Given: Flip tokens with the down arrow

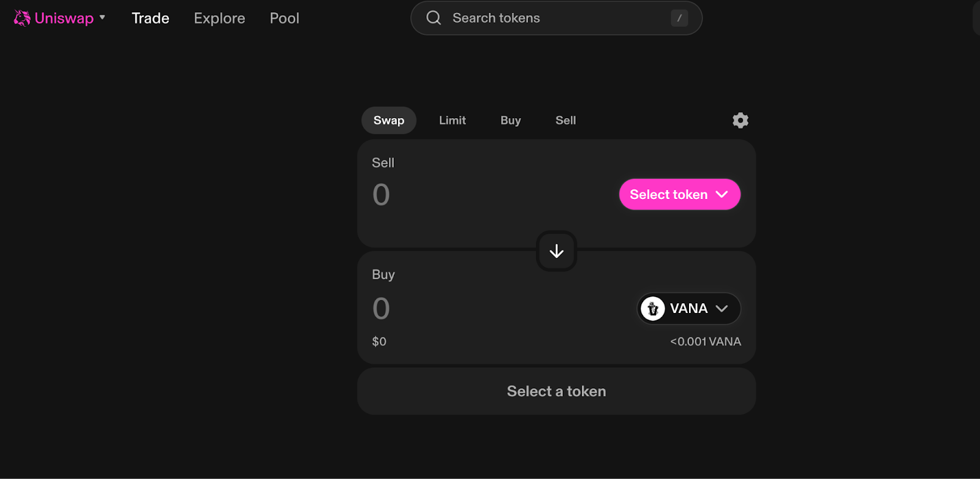Looking at the screenshot, I should [x=556, y=251].
